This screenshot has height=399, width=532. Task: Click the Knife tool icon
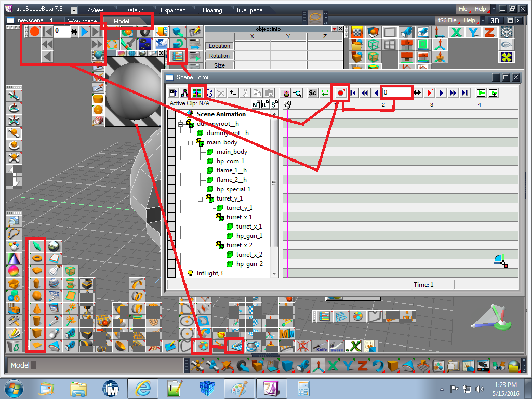coord(321,347)
